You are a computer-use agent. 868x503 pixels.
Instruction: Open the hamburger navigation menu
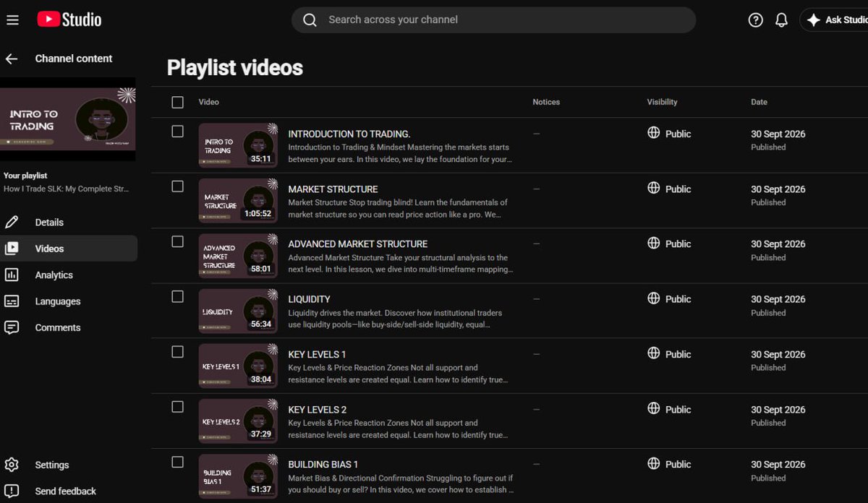12,20
